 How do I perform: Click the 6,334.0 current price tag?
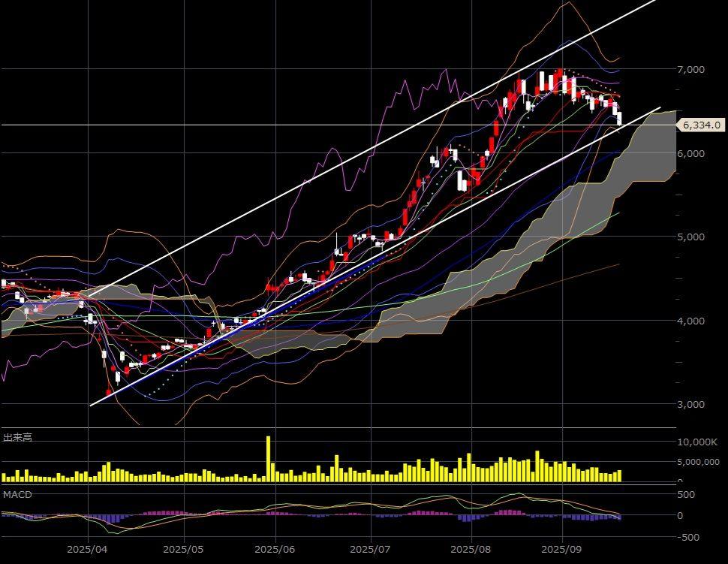click(702, 125)
